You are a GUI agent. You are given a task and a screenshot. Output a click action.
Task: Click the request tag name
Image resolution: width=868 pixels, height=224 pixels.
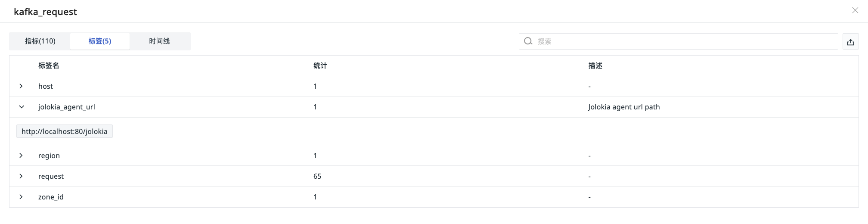(x=51, y=176)
